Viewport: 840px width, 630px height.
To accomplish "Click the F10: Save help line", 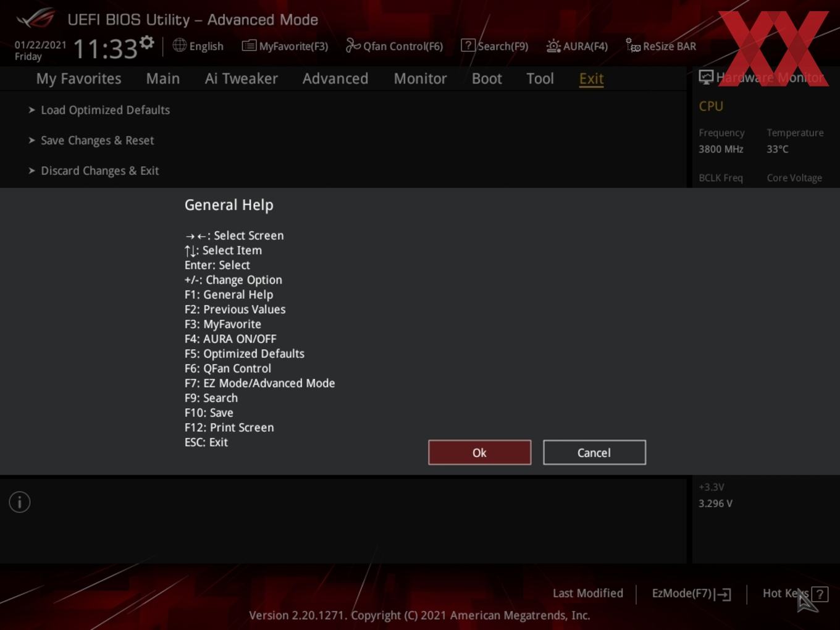I will [209, 413].
